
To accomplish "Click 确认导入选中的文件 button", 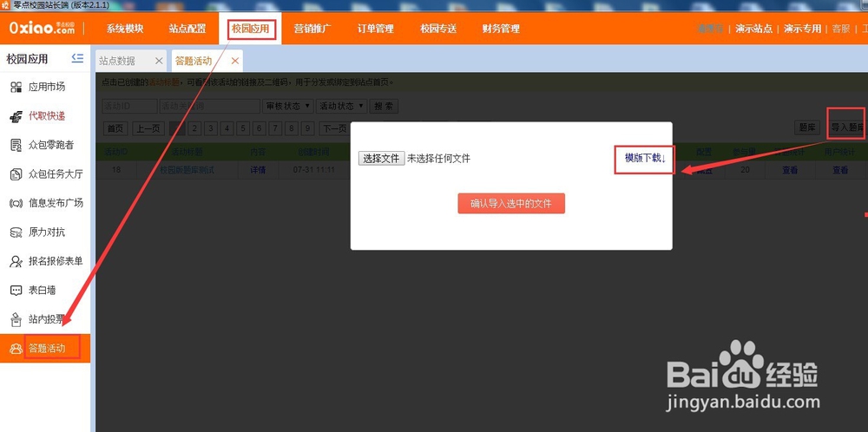I will point(511,204).
